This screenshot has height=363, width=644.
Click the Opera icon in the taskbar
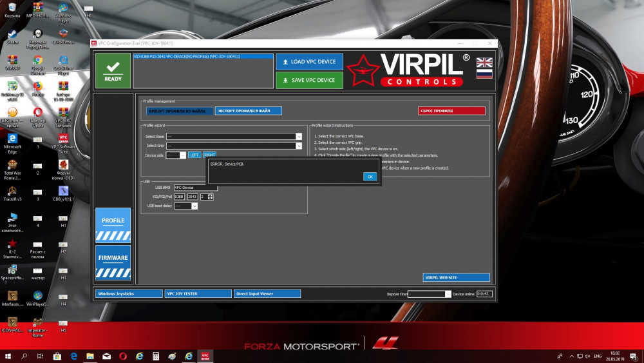click(122, 356)
